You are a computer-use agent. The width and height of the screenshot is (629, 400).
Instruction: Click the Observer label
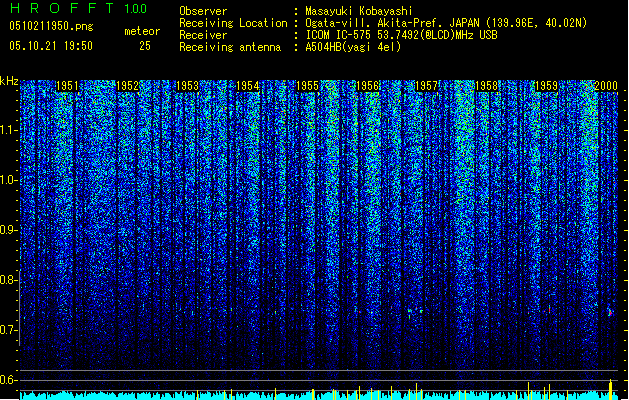point(203,11)
